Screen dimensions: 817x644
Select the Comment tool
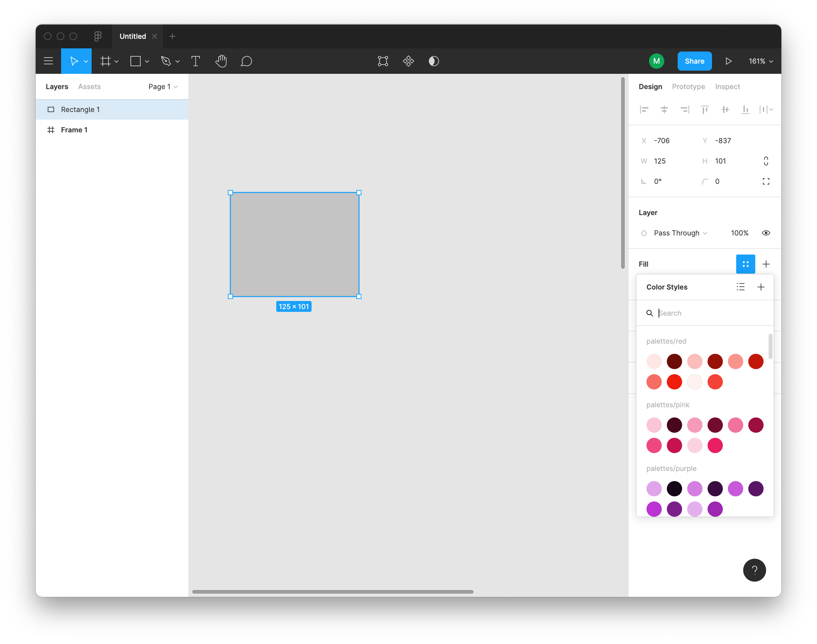pyautogui.click(x=246, y=61)
